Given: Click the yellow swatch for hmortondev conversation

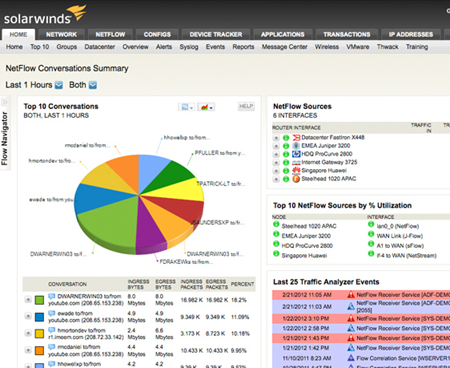Looking at the screenshot, I should point(39,334).
